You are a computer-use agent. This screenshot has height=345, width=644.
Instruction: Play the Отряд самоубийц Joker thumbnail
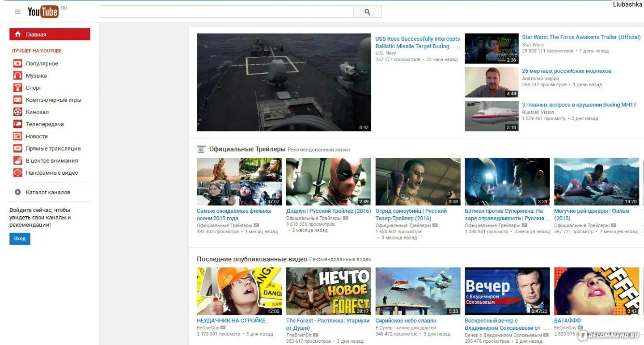pos(418,181)
